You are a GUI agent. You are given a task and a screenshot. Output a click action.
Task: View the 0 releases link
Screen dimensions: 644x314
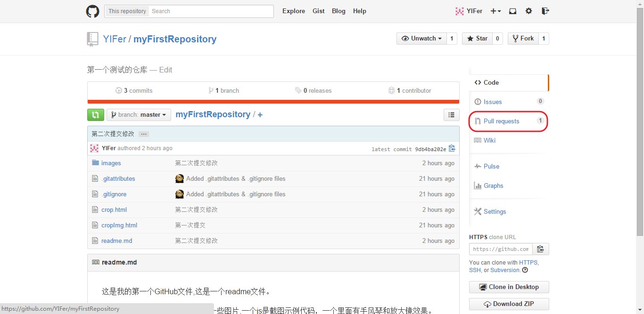pyautogui.click(x=314, y=90)
